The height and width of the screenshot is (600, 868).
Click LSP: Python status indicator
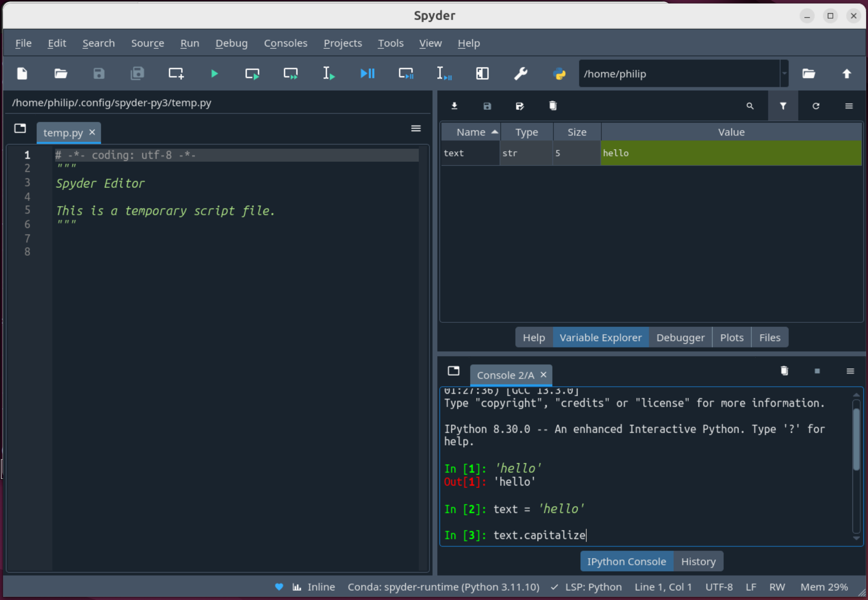pyautogui.click(x=586, y=587)
